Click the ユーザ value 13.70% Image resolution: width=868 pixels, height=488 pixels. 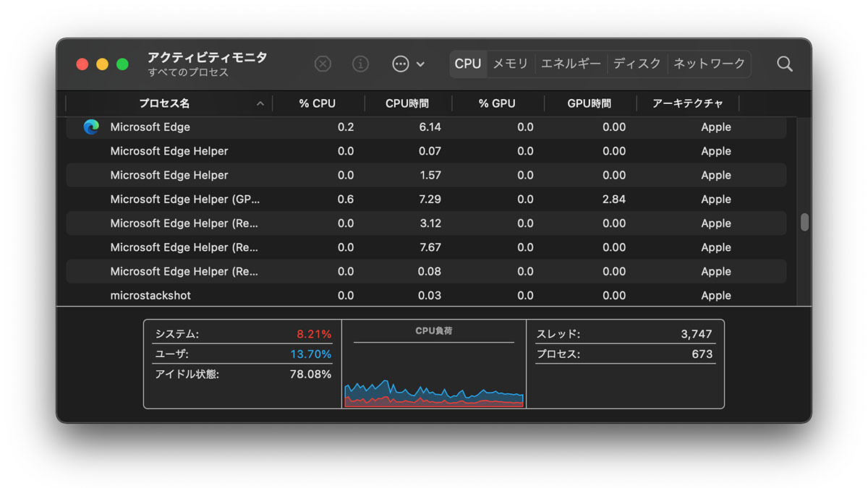tap(311, 354)
